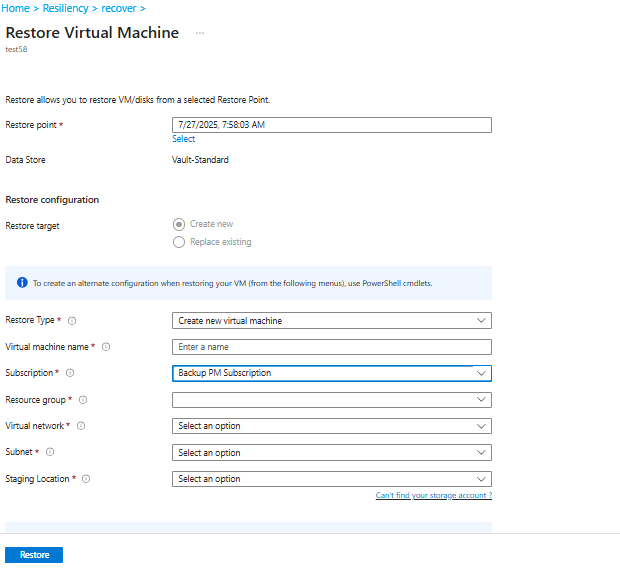Expand the Resource group dropdown

[x=332, y=400]
